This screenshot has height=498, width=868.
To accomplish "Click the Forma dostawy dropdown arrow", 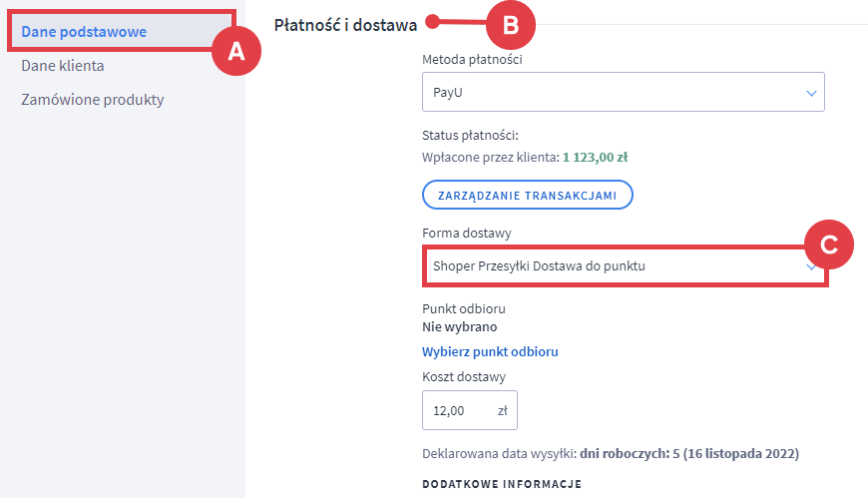I will click(812, 267).
